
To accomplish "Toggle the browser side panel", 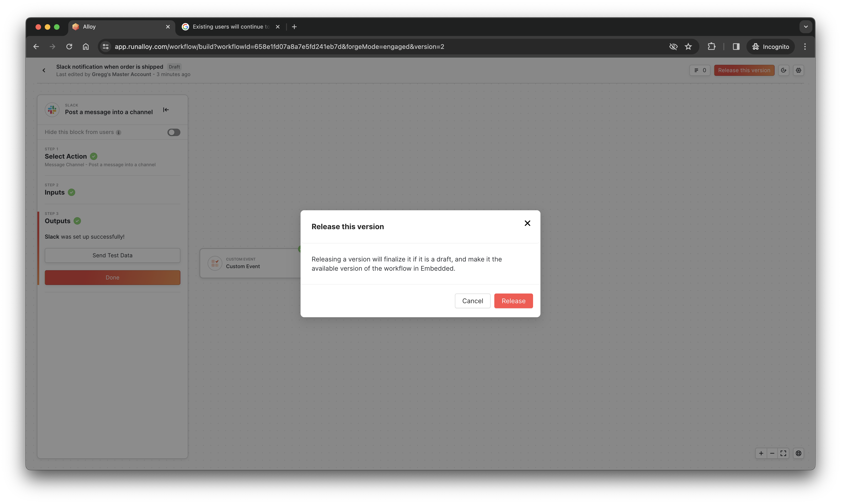I will [x=736, y=47].
